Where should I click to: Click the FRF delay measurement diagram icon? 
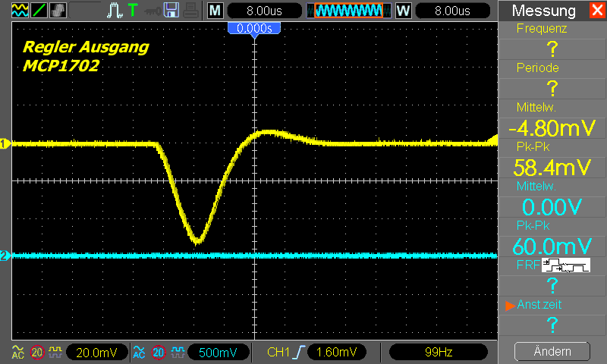pos(565,265)
